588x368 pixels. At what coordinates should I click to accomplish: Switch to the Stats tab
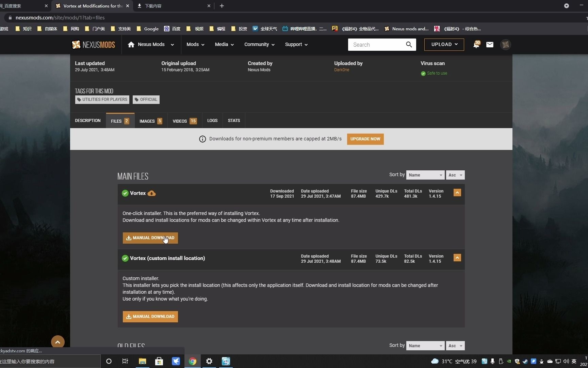(x=234, y=121)
